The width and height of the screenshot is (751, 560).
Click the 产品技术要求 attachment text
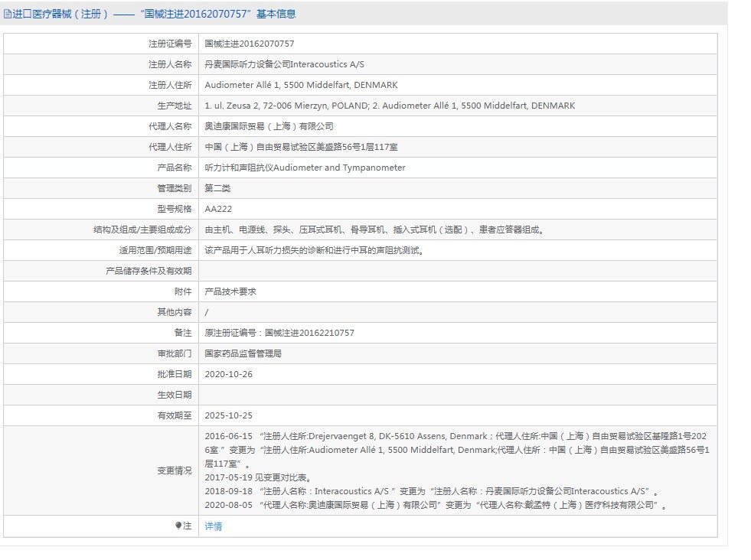click(230, 291)
